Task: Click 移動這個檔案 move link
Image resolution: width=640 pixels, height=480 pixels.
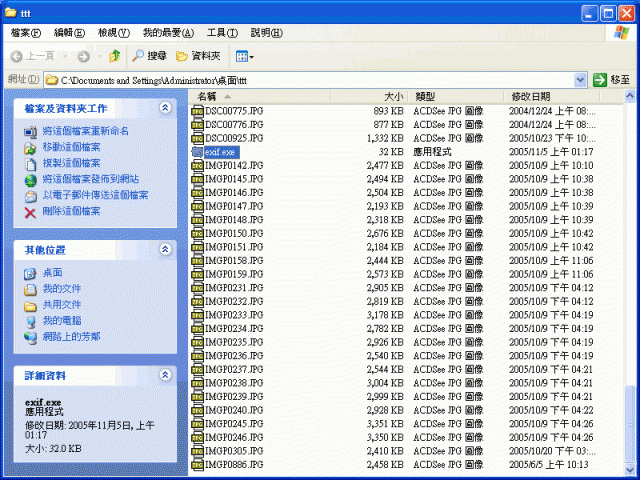Action: tap(71, 147)
